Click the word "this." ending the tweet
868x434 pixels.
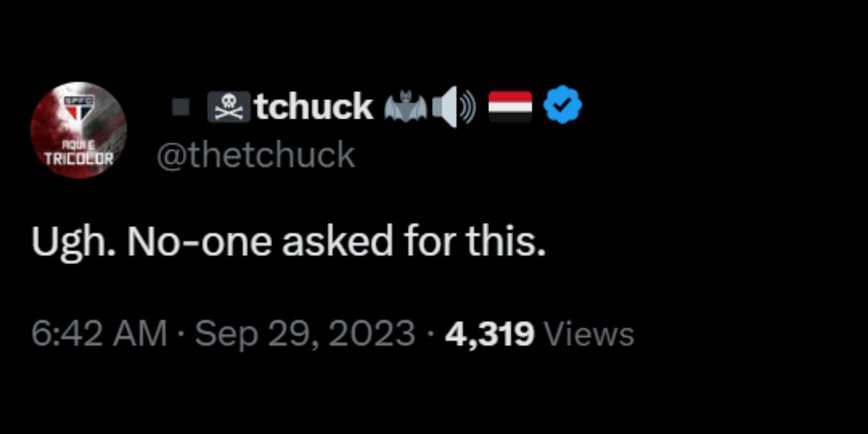pos(506,241)
